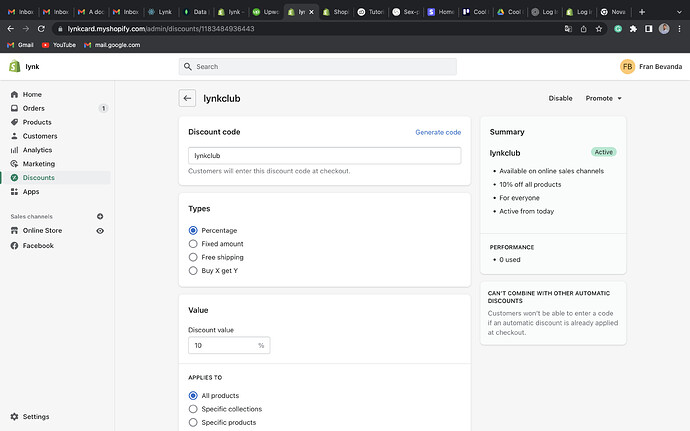Click the back arrow beside lynkclub
The width and height of the screenshot is (690, 431).
point(187,98)
